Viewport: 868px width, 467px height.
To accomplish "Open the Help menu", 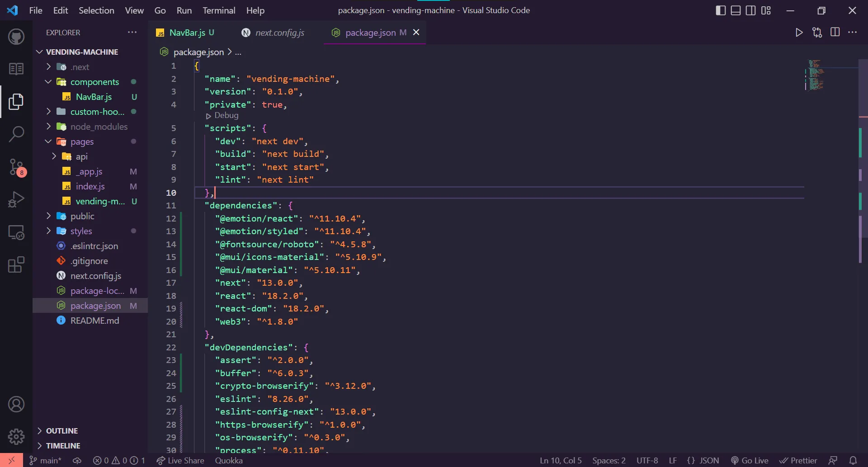I will click(x=255, y=10).
